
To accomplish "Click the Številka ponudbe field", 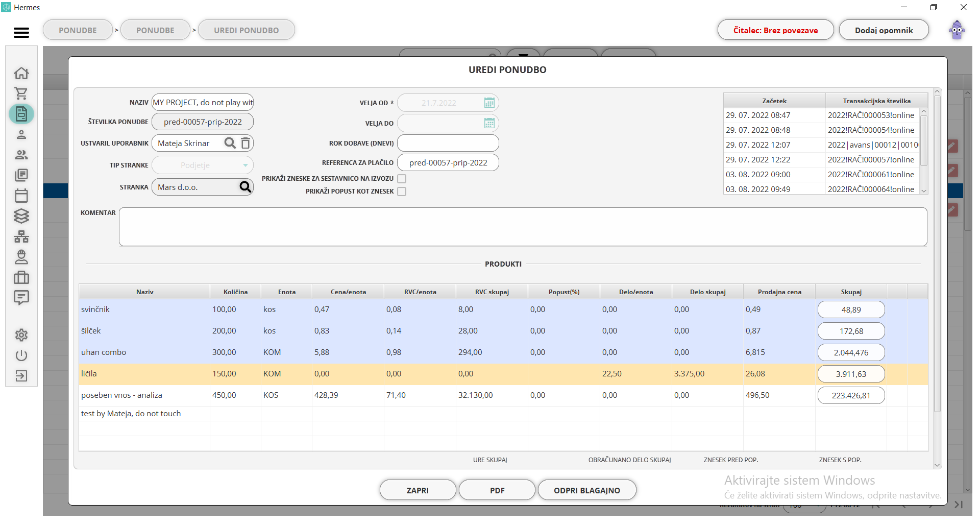I will point(203,122).
